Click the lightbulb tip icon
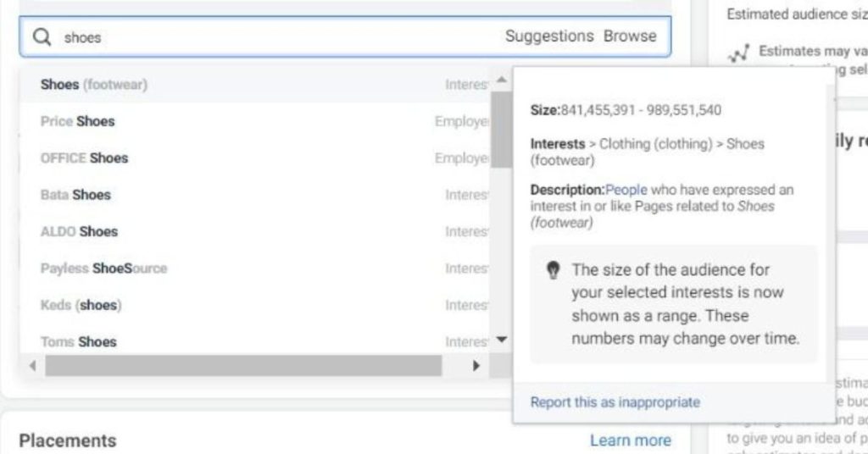868x454 pixels. (x=553, y=270)
